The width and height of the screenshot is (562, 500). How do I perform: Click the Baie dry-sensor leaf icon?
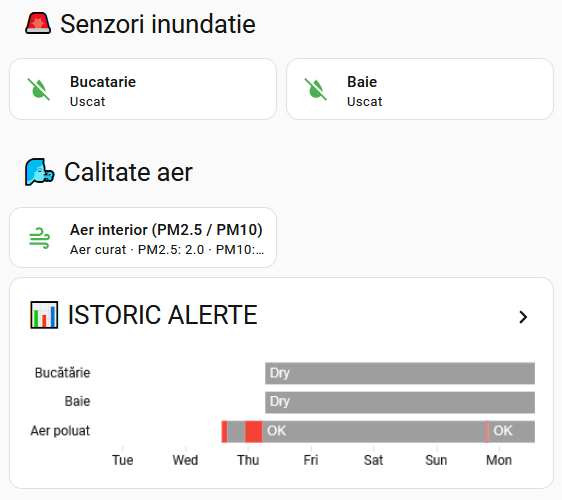[x=316, y=89]
